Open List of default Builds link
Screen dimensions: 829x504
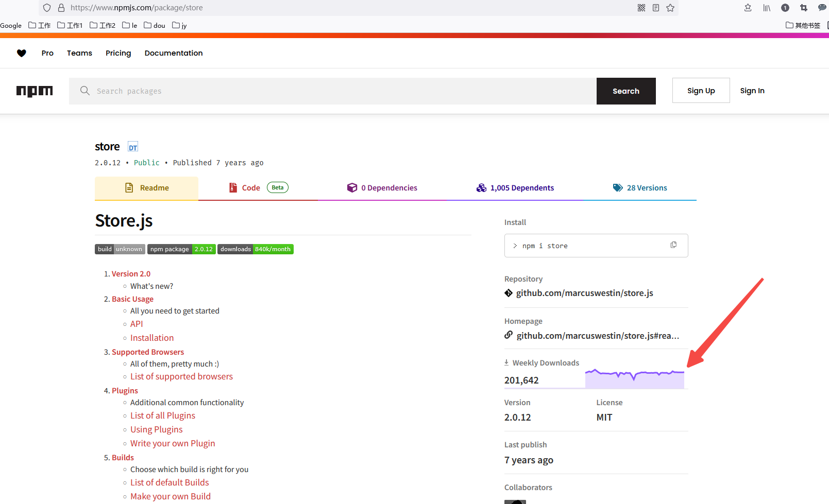[170, 482]
